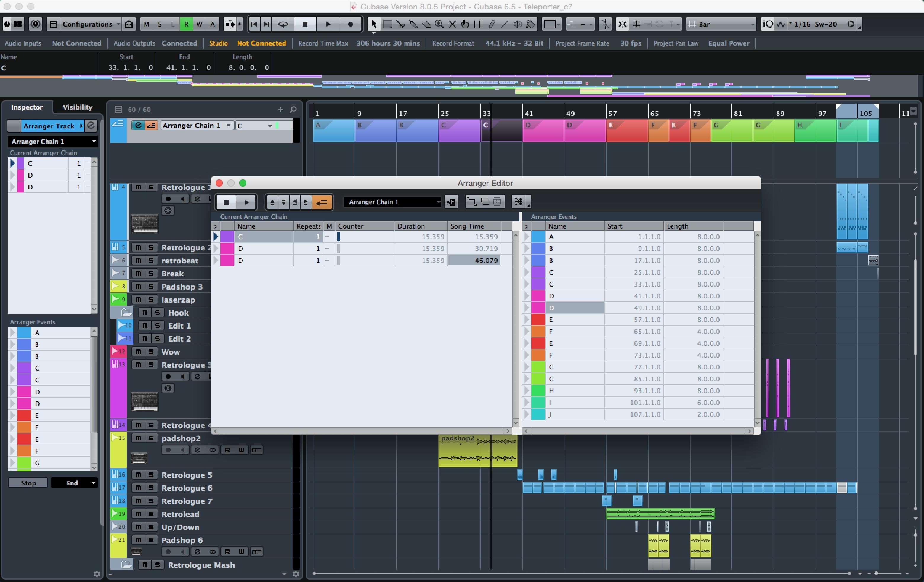Open the End mode dropdown in Inspector
This screenshot has height=582, width=924.
(x=74, y=483)
